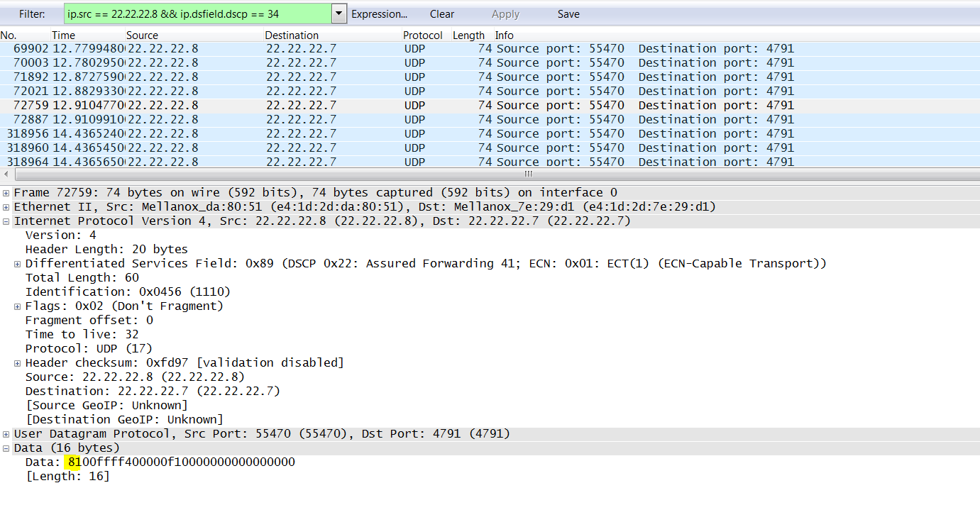Select packet number 72021
The height and width of the screenshot is (522, 980).
tap(490, 91)
